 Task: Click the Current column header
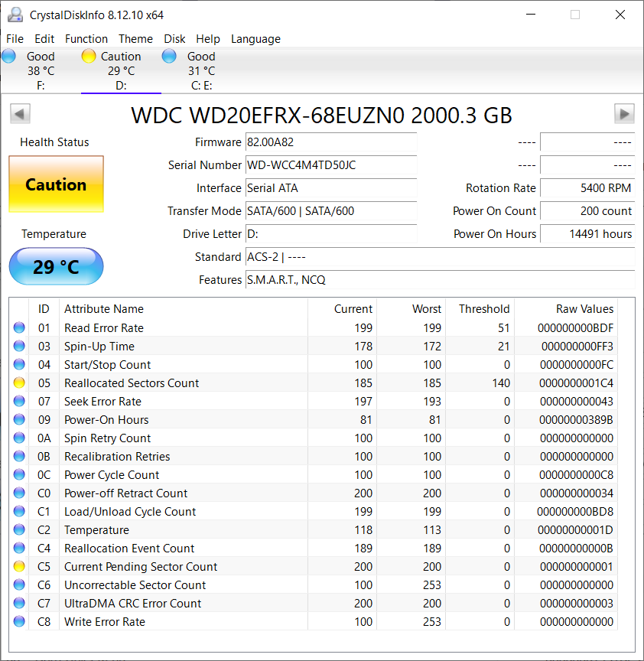342,309
